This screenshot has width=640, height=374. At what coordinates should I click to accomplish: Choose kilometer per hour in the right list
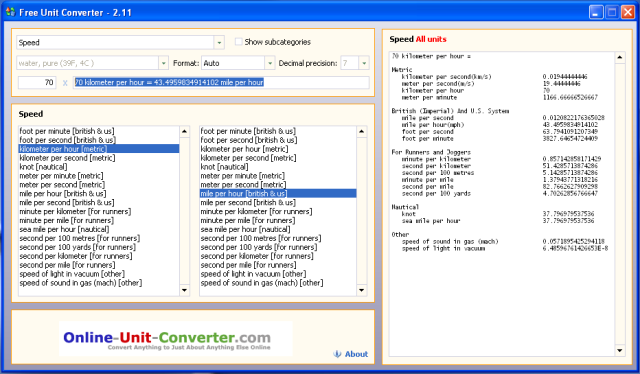click(278, 149)
